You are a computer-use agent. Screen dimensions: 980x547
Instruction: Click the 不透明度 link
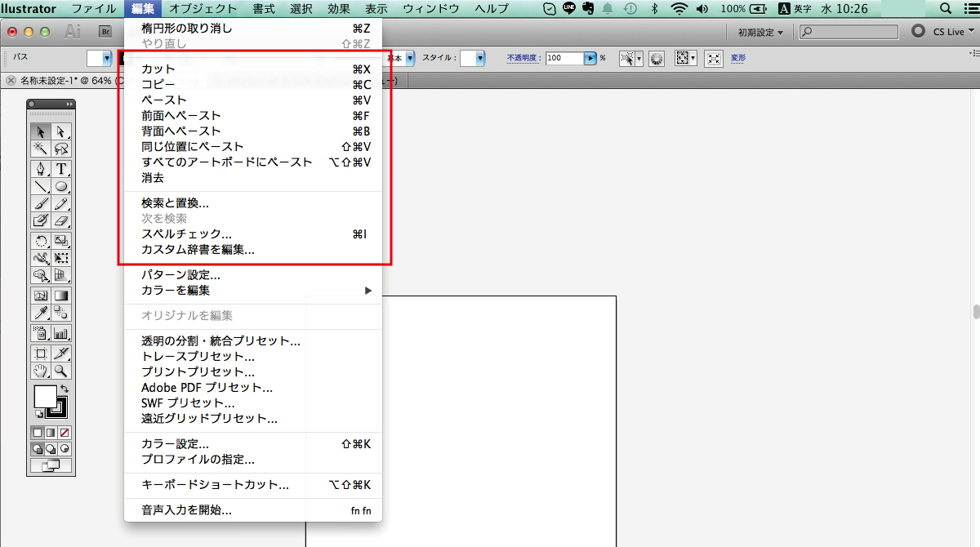523,59
